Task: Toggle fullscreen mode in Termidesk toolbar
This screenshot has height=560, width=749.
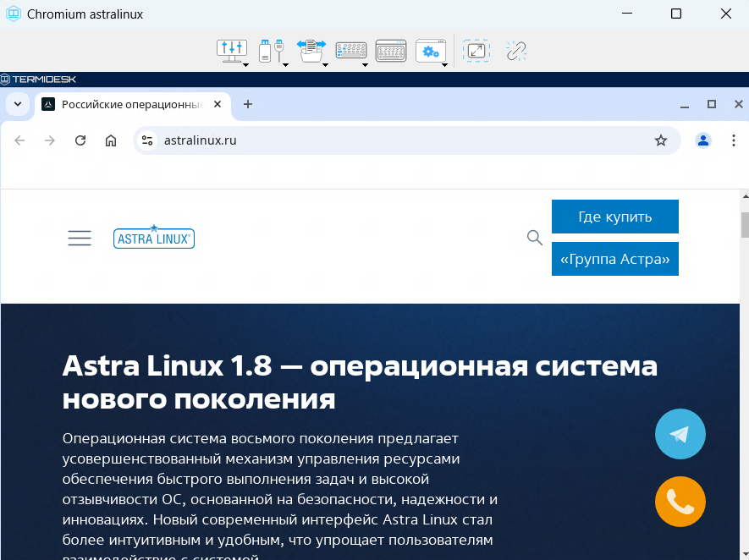Action: point(476,51)
